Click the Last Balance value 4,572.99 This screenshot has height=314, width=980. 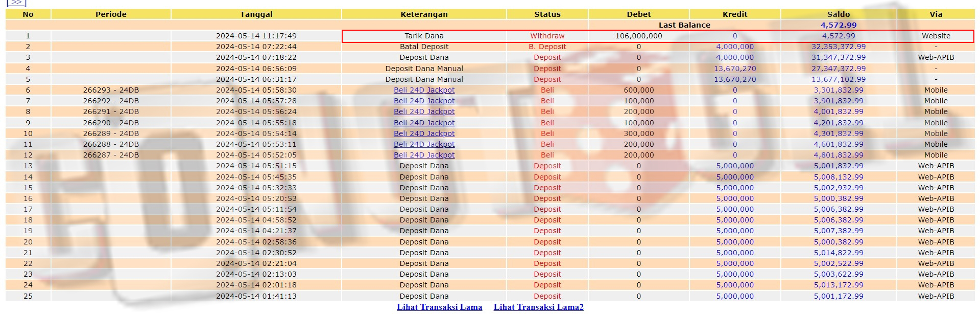tap(838, 25)
